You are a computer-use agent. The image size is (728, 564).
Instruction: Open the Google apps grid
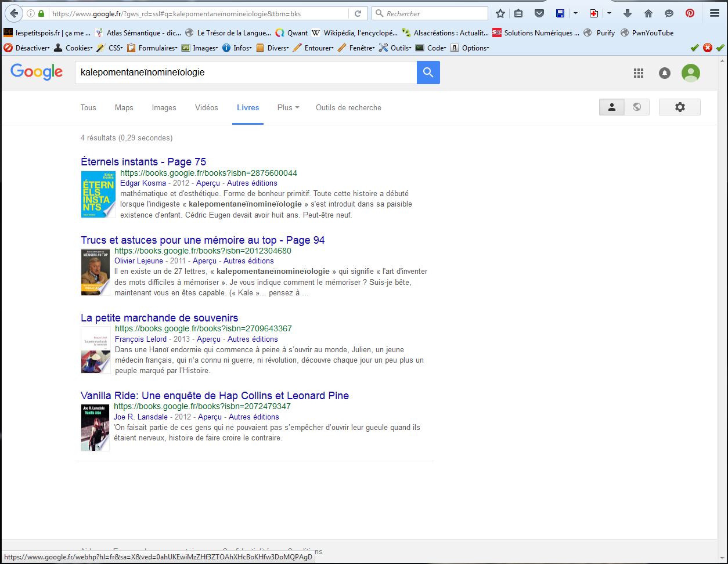(x=639, y=73)
